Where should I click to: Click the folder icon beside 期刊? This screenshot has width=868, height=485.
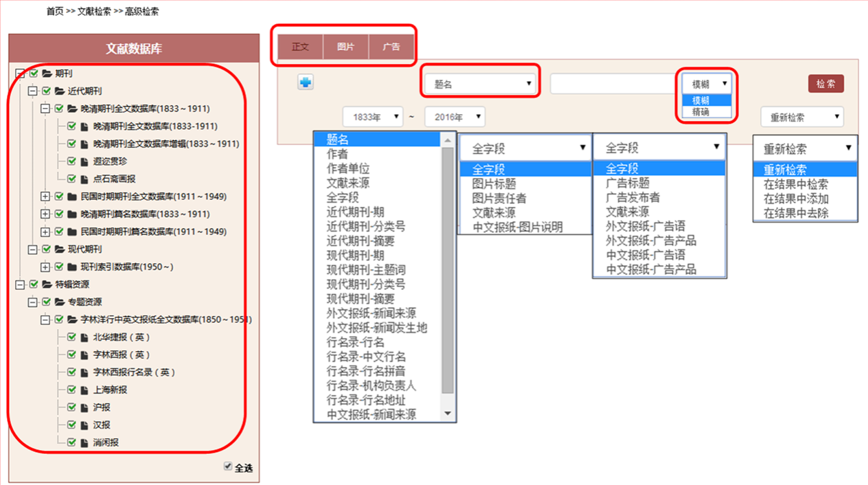[x=47, y=74]
